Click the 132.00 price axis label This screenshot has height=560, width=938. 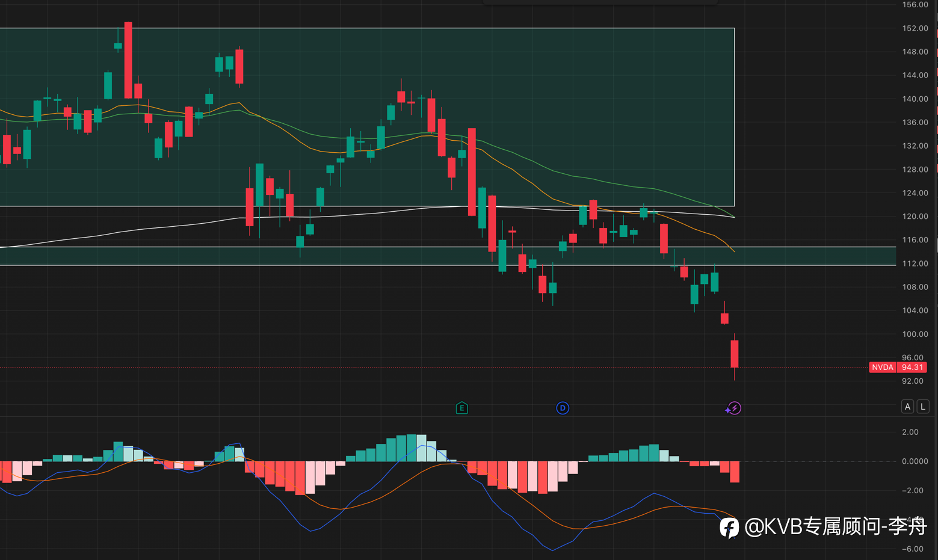(x=915, y=146)
